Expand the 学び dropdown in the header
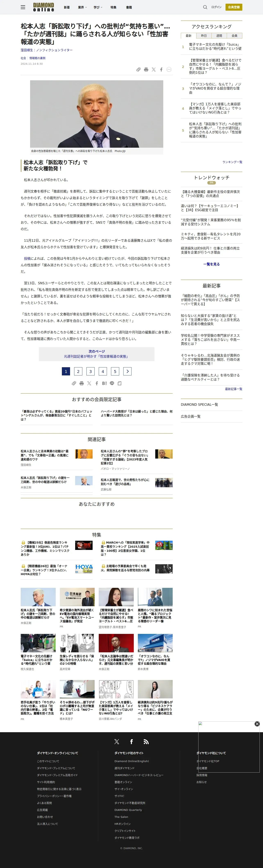Screen dimensions: 263x868 coord(98,7)
